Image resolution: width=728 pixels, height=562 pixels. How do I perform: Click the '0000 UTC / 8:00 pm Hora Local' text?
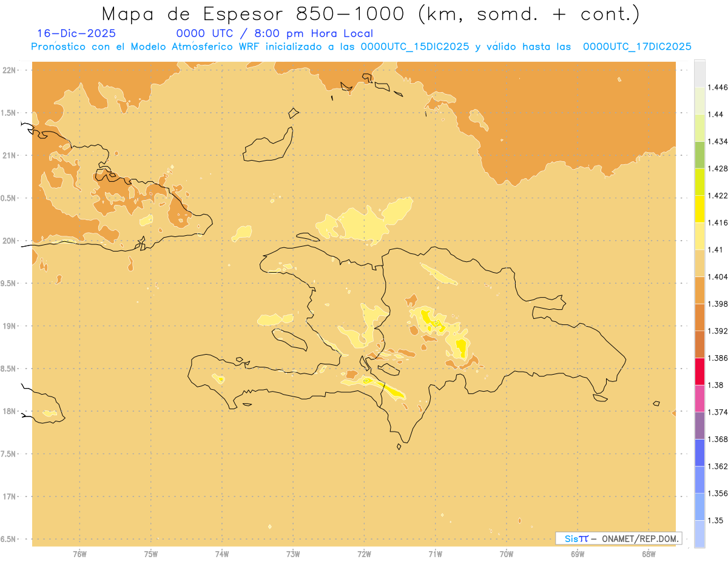pos(274,34)
